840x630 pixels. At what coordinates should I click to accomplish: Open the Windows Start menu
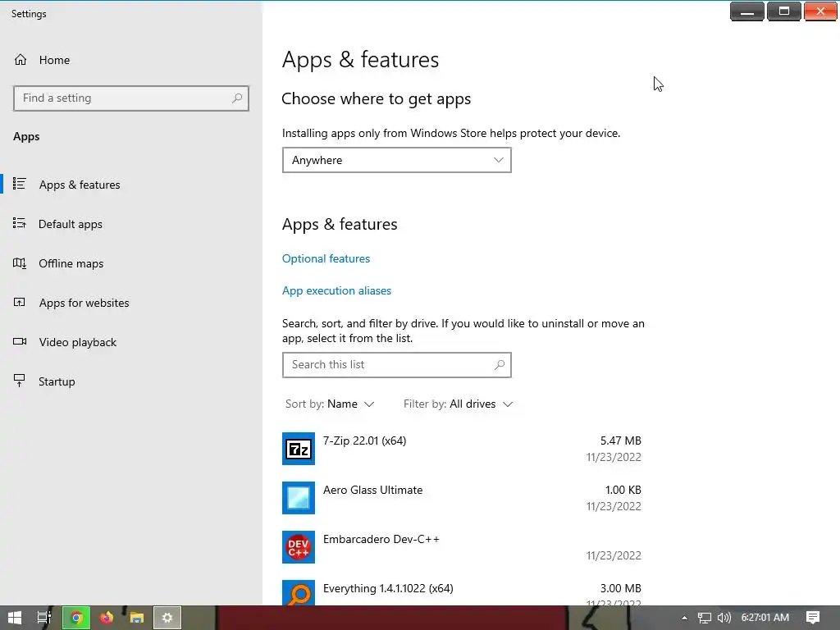pyautogui.click(x=15, y=618)
